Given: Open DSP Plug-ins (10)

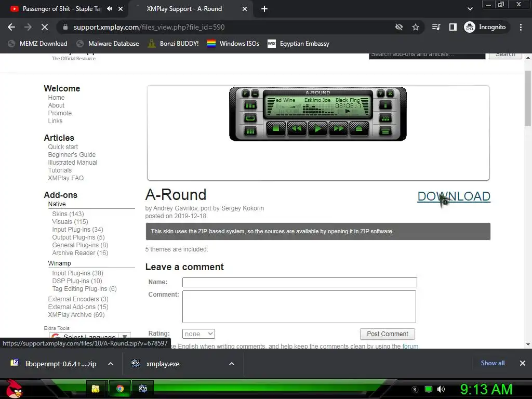Looking at the screenshot, I should tap(77, 281).
